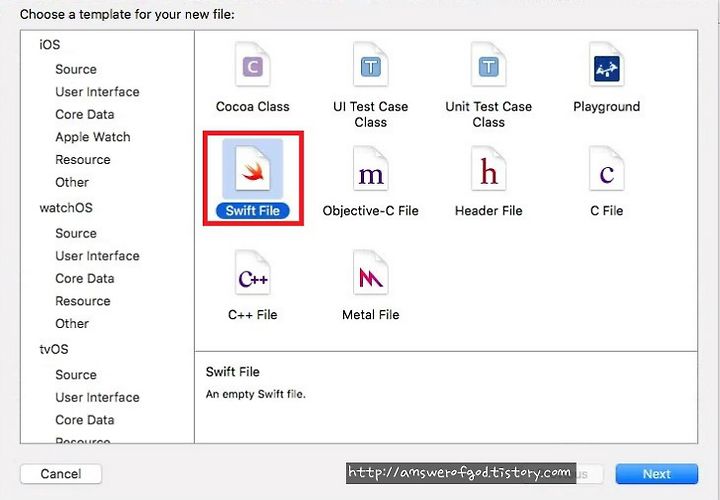Click the UI Test Case Class label
720x500 pixels.
371,114
